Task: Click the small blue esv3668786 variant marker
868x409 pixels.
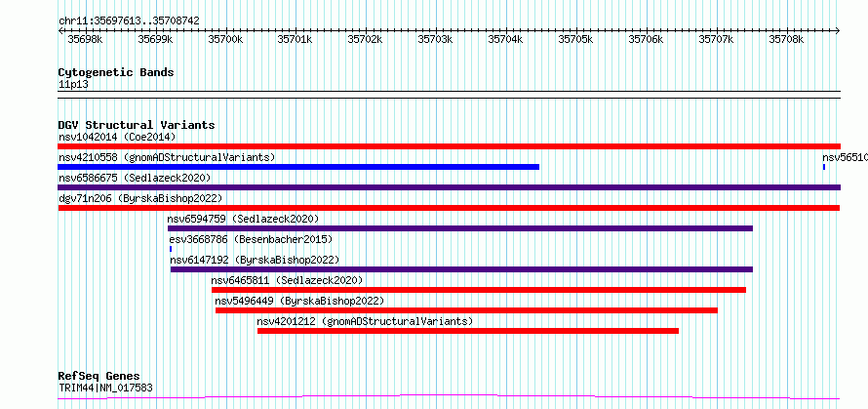Action: tap(171, 249)
